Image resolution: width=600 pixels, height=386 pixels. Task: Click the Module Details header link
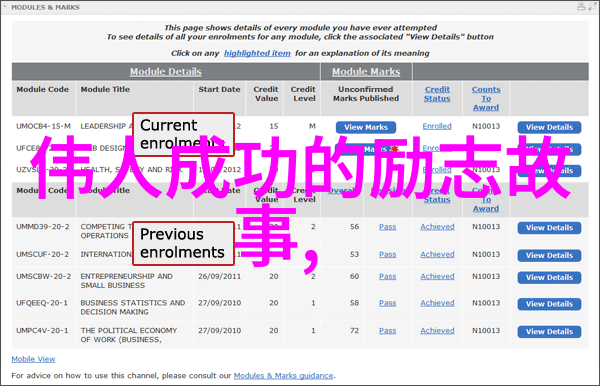point(165,72)
